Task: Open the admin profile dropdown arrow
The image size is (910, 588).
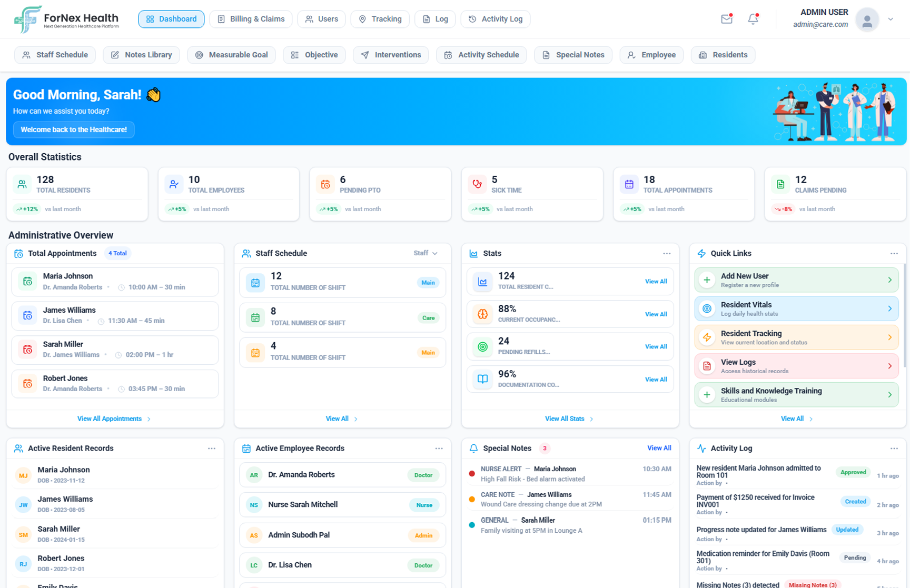Action: point(891,19)
